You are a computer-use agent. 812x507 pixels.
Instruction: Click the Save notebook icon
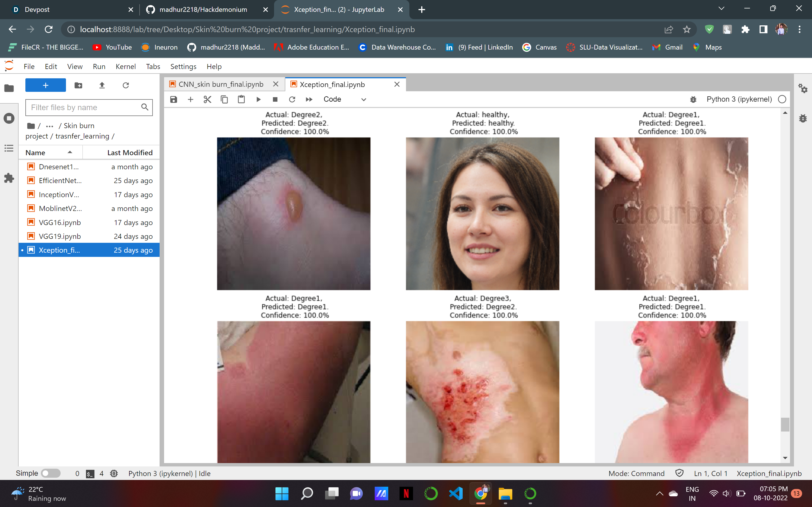[173, 99]
